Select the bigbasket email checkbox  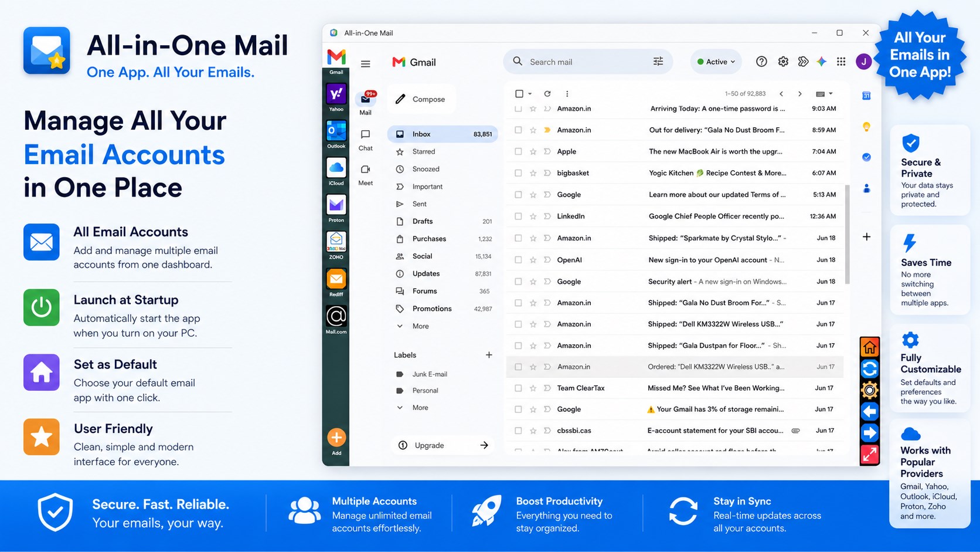518,173
